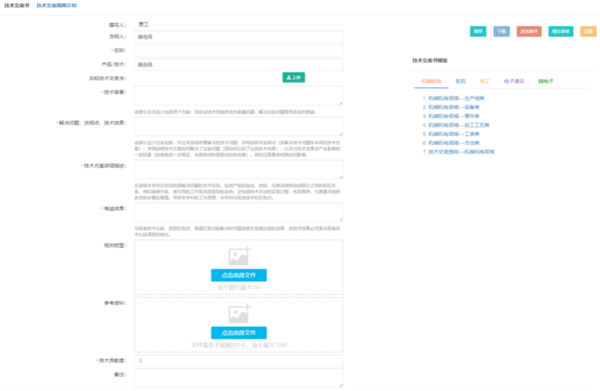Click the green 上传 upload button
Viewport: 600px width, 391px height.
293,77
